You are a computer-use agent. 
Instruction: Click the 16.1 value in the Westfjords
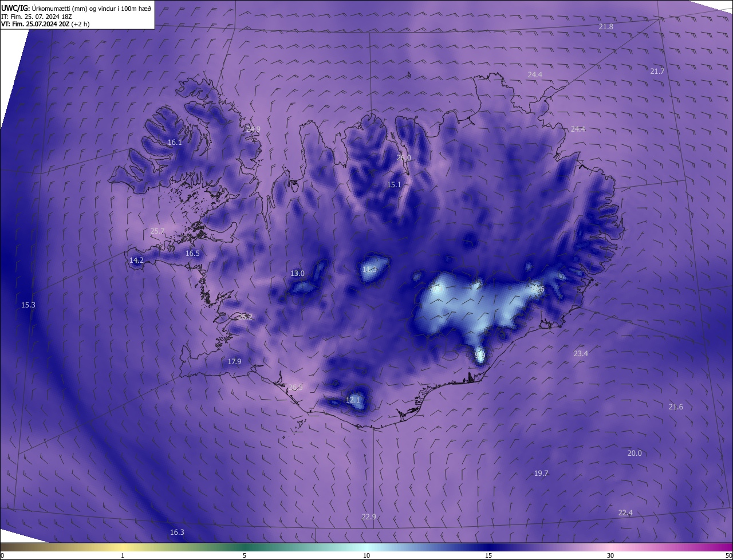pos(175,142)
